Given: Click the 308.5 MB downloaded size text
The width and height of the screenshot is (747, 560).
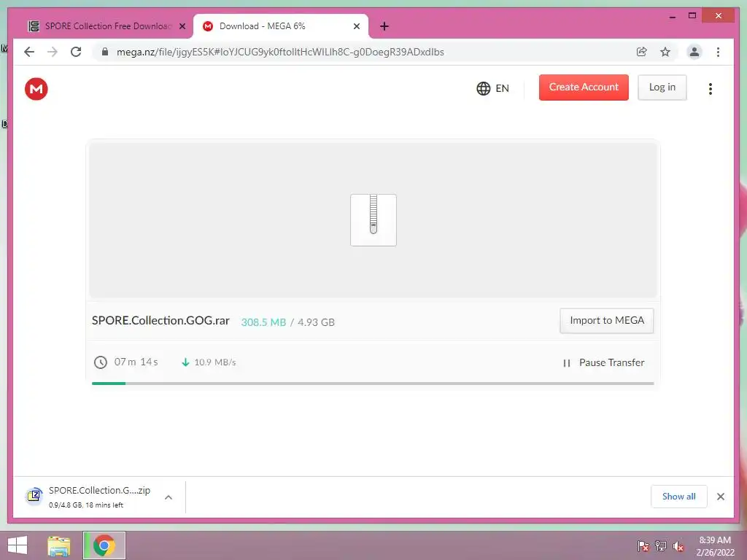Looking at the screenshot, I should pyautogui.click(x=263, y=322).
